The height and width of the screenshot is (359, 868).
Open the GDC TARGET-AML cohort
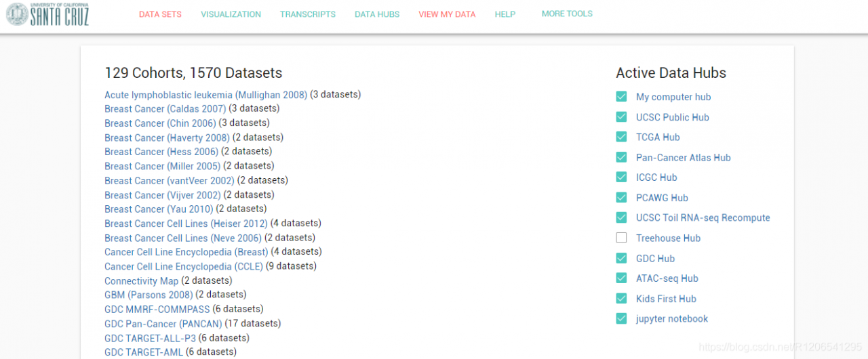(x=144, y=352)
